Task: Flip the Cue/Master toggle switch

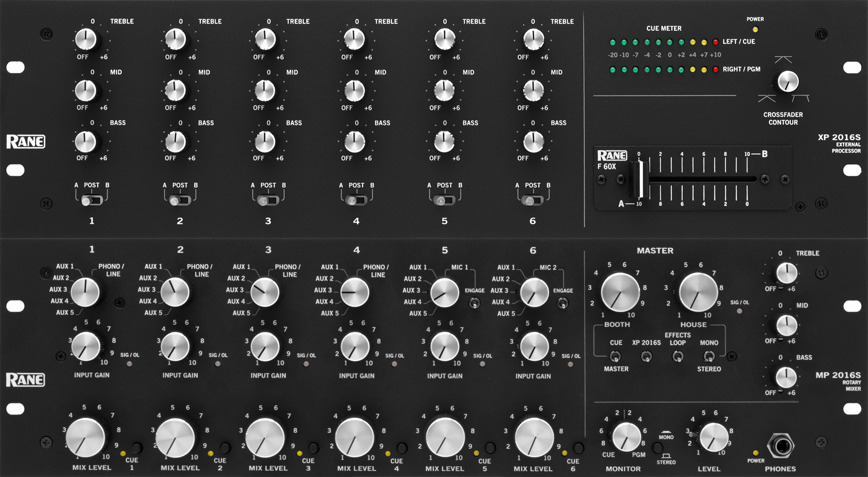Action: click(x=615, y=357)
